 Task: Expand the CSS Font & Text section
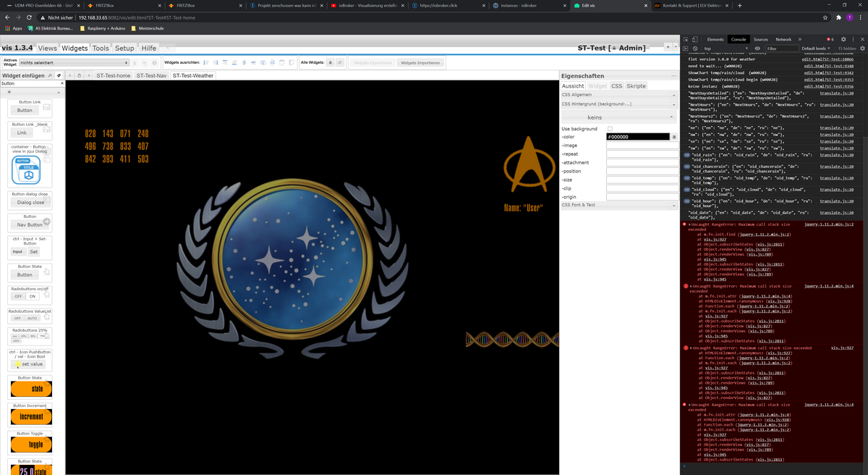click(x=618, y=205)
